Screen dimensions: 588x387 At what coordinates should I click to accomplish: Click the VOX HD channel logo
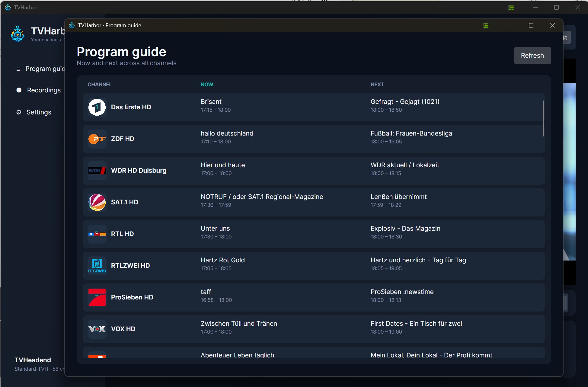click(x=97, y=329)
